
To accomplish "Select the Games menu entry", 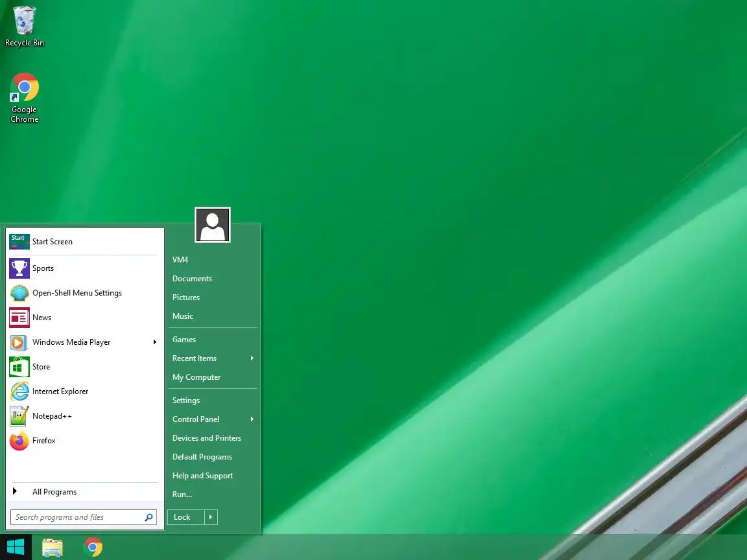I will [184, 340].
